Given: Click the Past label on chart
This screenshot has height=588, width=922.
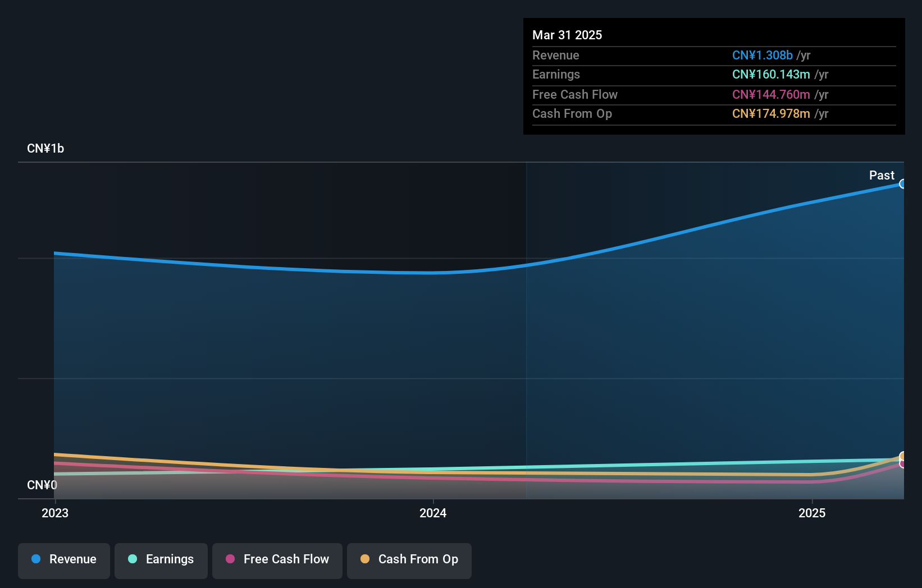Looking at the screenshot, I should [x=882, y=175].
